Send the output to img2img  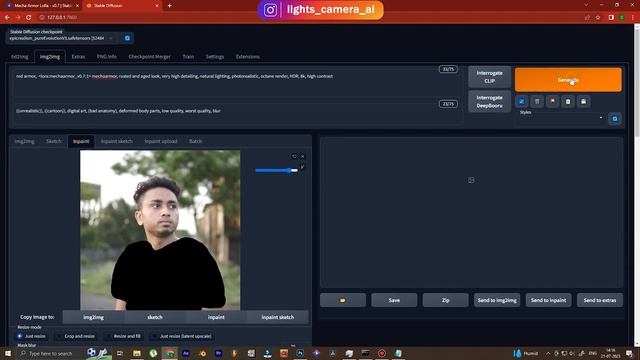point(497,300)
